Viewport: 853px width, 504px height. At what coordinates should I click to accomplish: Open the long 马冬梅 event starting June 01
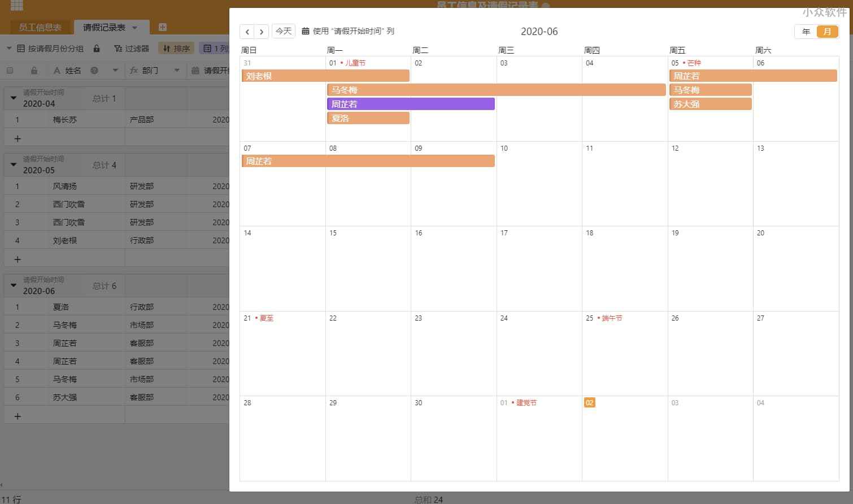(497, 90)
